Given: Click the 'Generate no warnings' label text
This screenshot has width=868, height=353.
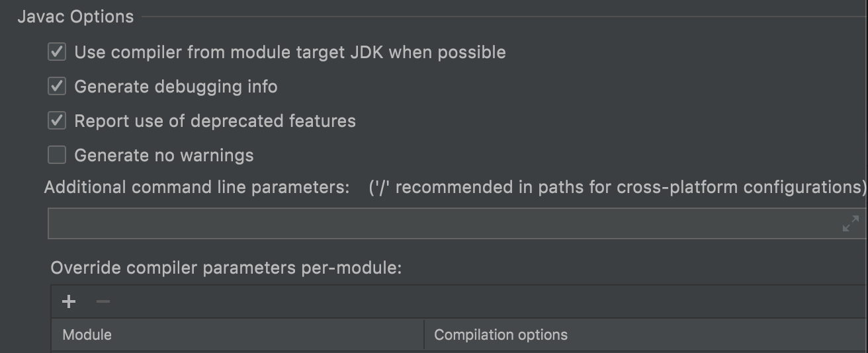Looking at the screenshot, I should tap(164, 155).
